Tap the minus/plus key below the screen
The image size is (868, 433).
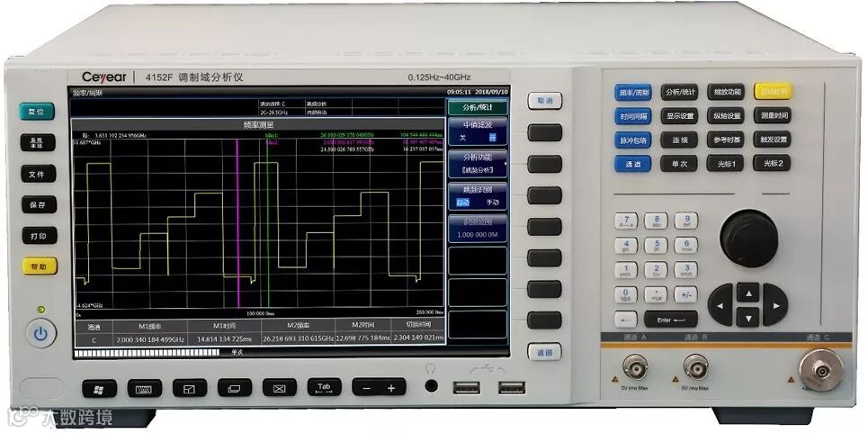pyautogui.click(x=380, y=387)
